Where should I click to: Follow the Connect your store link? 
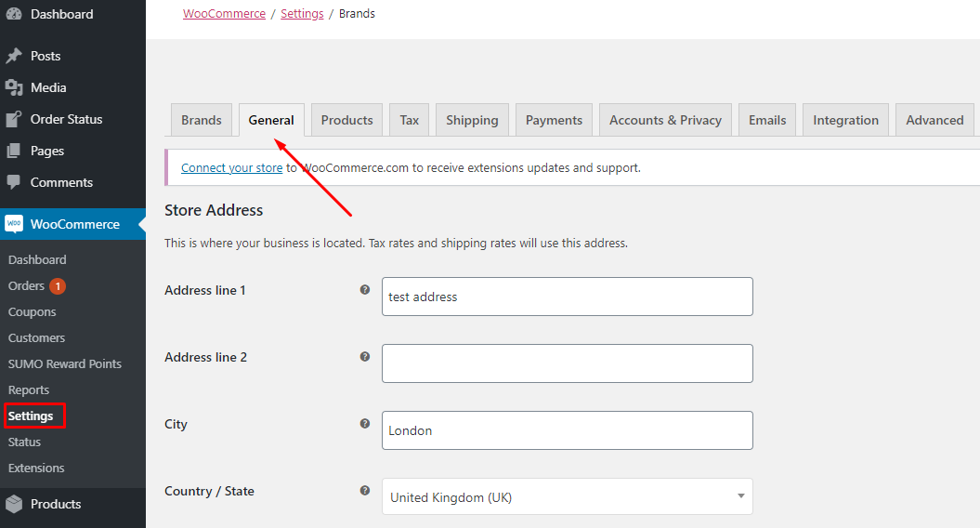coord(232,167)
